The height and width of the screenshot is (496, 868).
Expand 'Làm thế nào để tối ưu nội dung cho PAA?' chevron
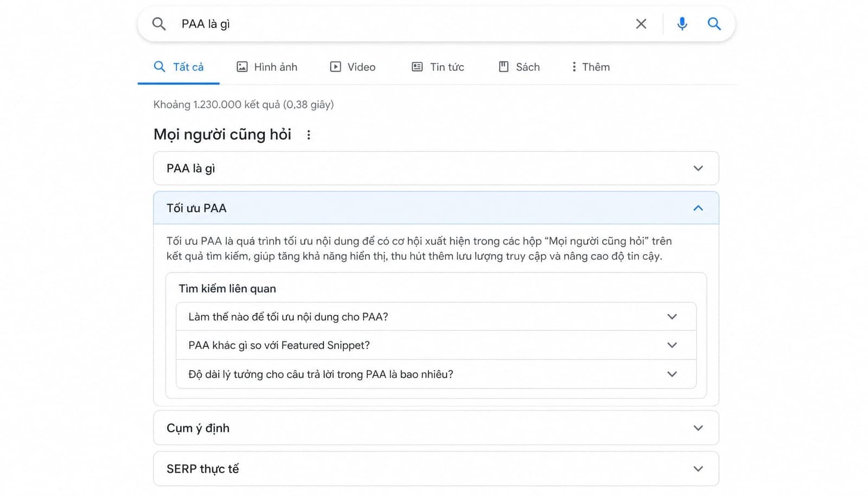(x=672, y=316)
